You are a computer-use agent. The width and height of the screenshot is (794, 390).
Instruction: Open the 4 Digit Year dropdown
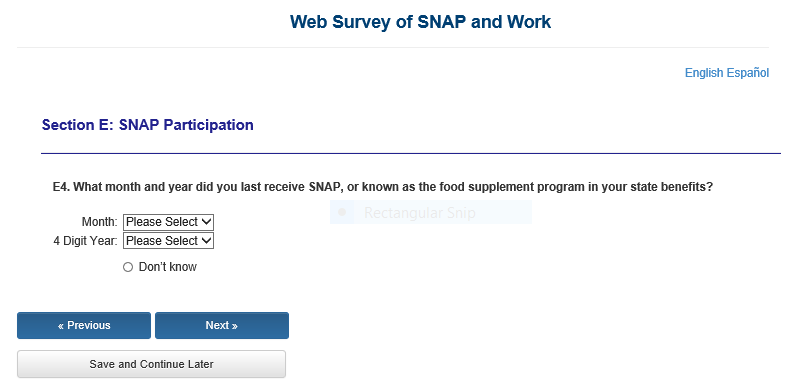point(168,241)
